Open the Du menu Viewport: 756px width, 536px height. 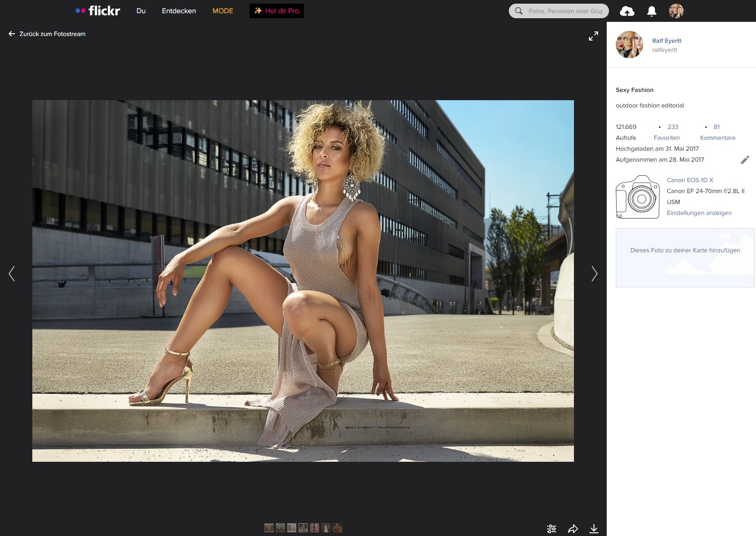[141, 11]
